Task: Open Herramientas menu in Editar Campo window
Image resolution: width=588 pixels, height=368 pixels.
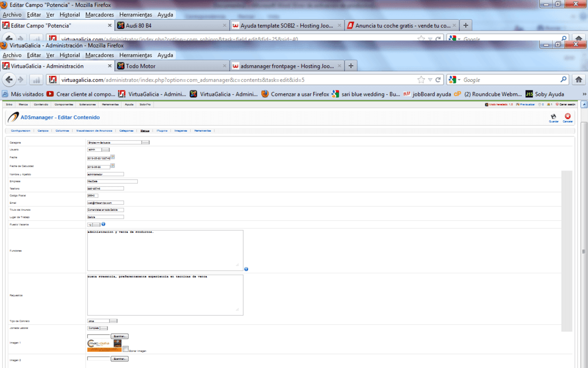Action: click(x=135, y=14)
